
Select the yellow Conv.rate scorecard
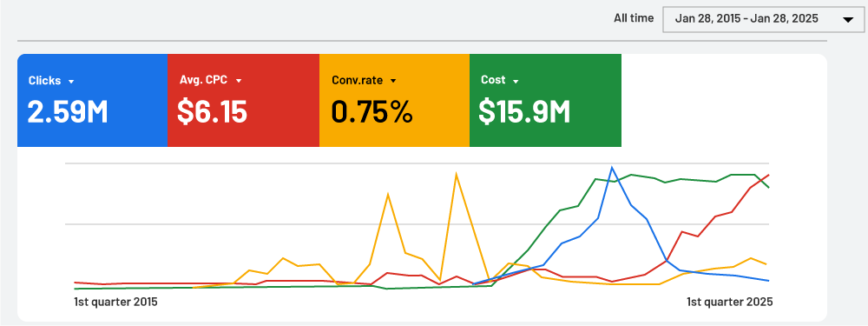click(394, 100)
